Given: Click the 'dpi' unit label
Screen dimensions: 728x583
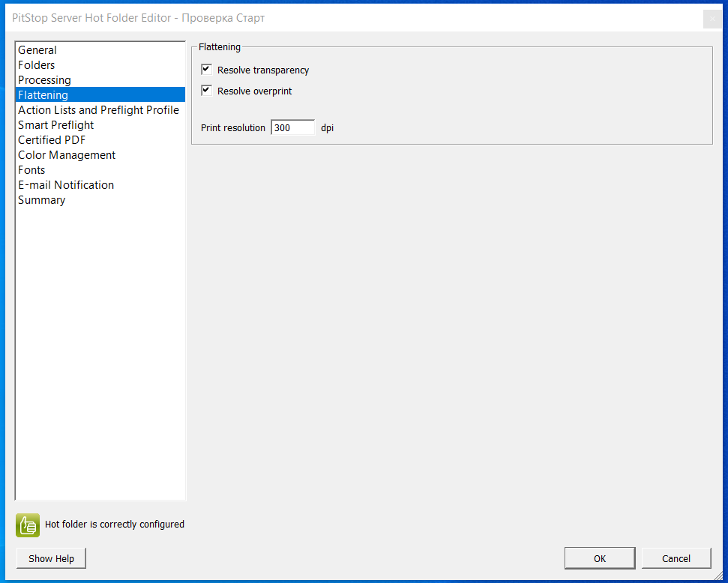Looking at the screenshot, I should [328, 127].
